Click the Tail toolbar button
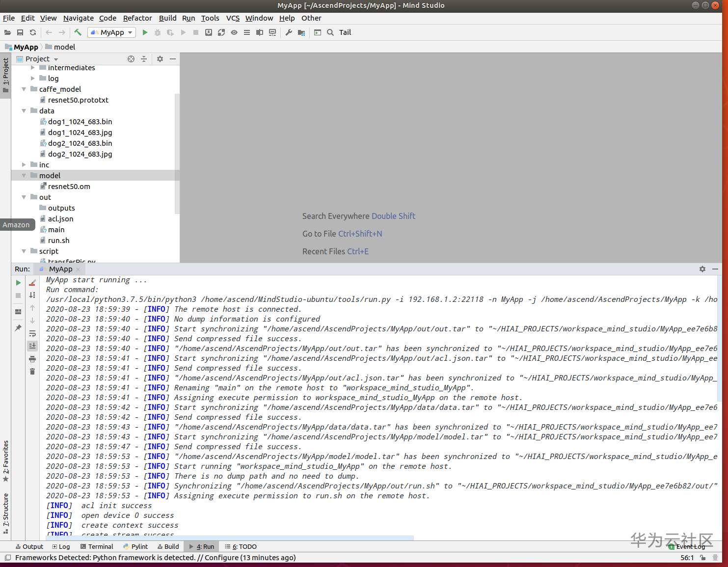This screenshot has height=567, width=728. point(345,32)
